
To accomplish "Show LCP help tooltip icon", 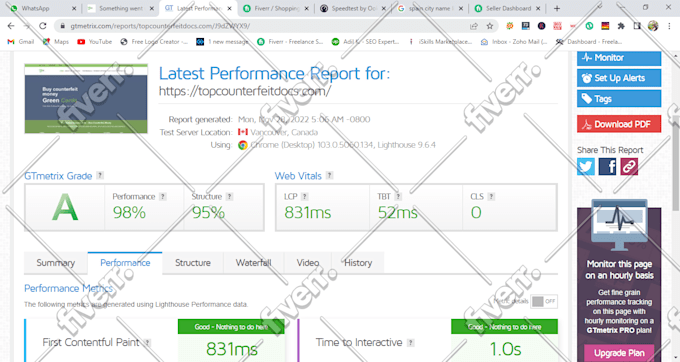I will click(x=304, y=196).
